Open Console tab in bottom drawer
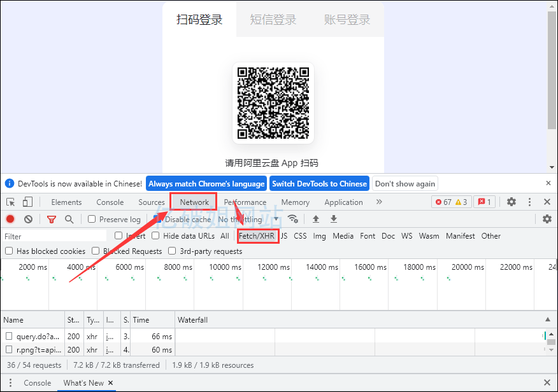Viewport: 558px width, 392px height. click(x=38, y=382)
